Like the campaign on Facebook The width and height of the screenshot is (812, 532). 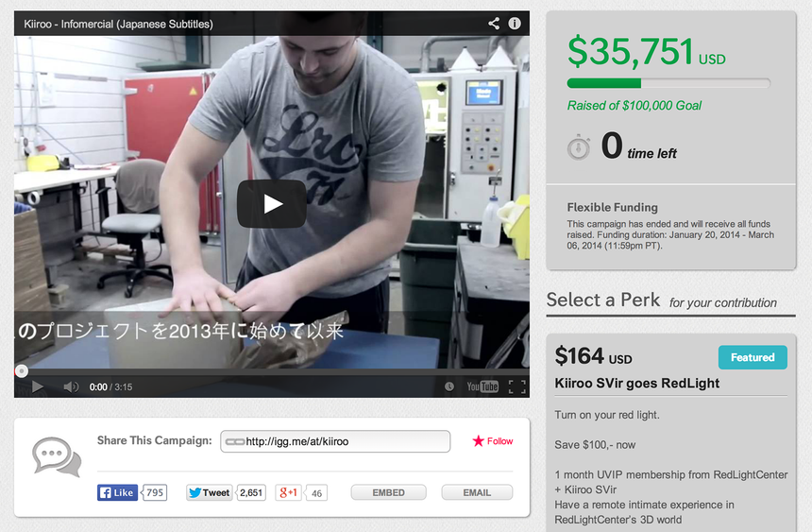coord(118,492)
